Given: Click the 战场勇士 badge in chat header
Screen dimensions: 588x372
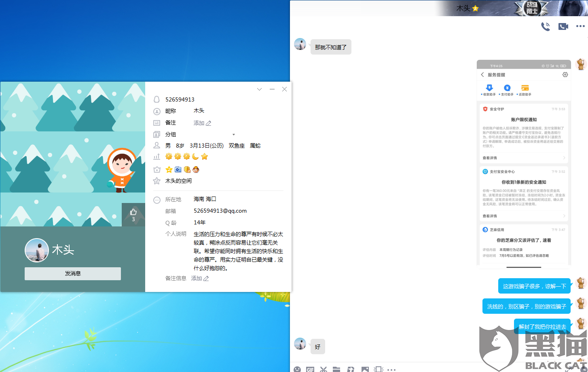Looking at the screenshot, I should [x=531, y=8].
